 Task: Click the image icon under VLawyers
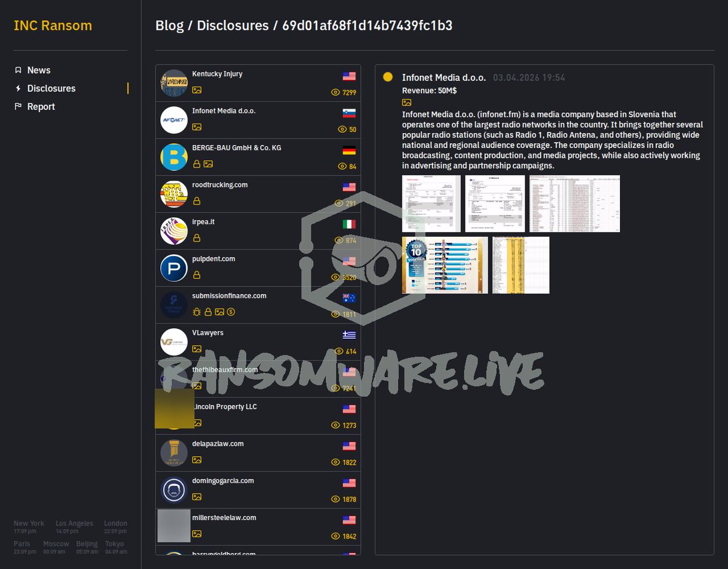(x=197, y=349)
